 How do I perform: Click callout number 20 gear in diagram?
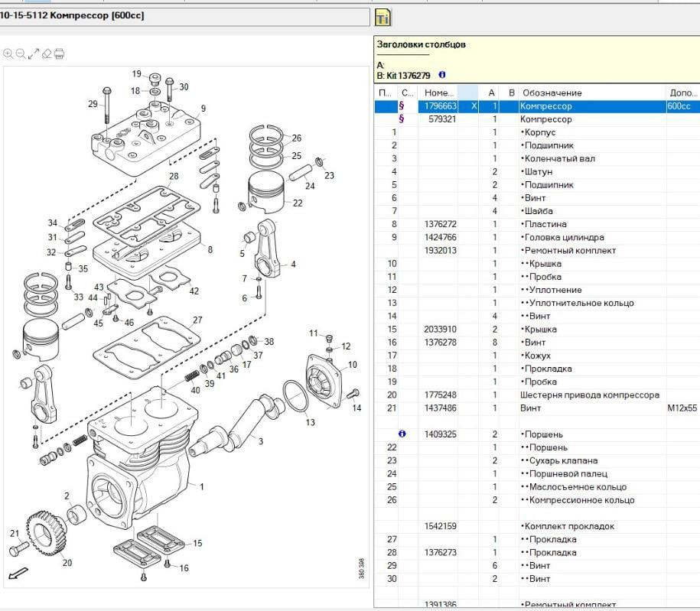point(67,563)
